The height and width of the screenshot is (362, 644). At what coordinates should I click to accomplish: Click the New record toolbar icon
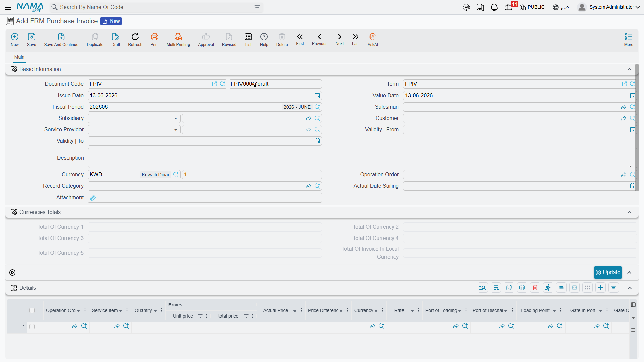click(15, 40)
